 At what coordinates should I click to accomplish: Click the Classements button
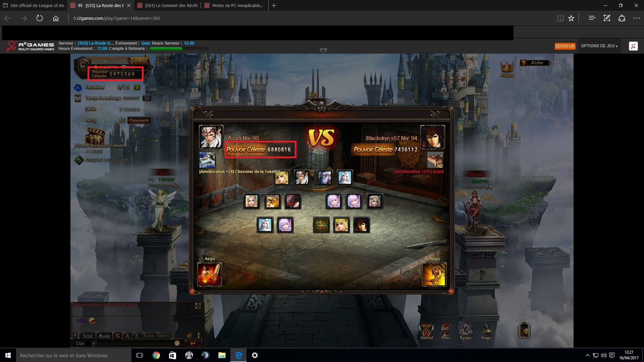139,120
